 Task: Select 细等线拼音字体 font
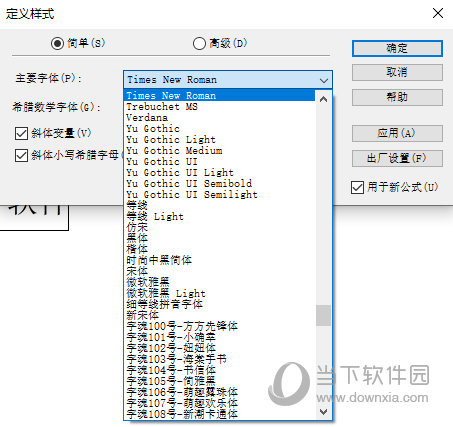[x=220, y=304]
